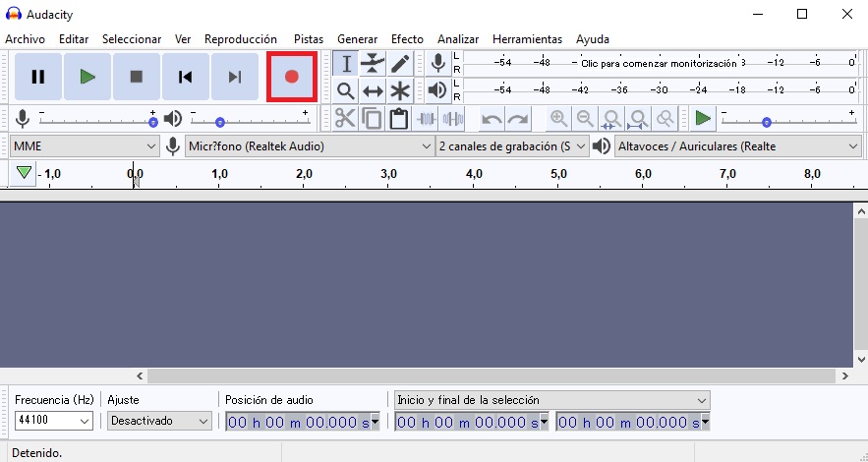Click the Cut scissors icon
The width and height of the screenshot is (868, 462).
(345, 118)
